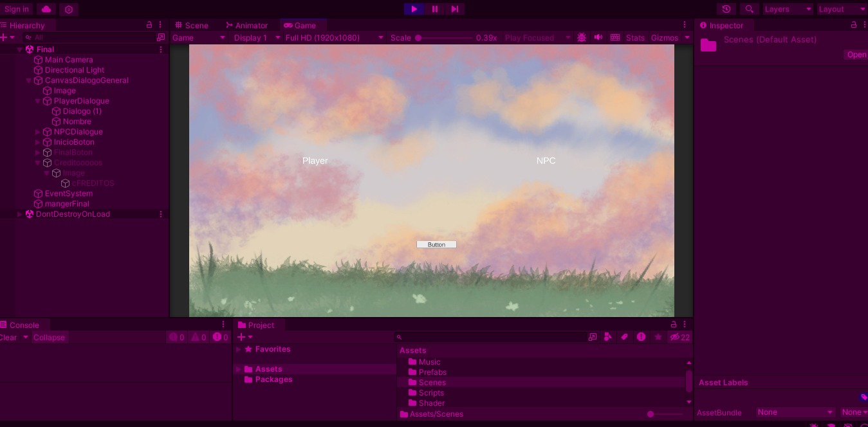Click Clear in the Console

(8, 338)
